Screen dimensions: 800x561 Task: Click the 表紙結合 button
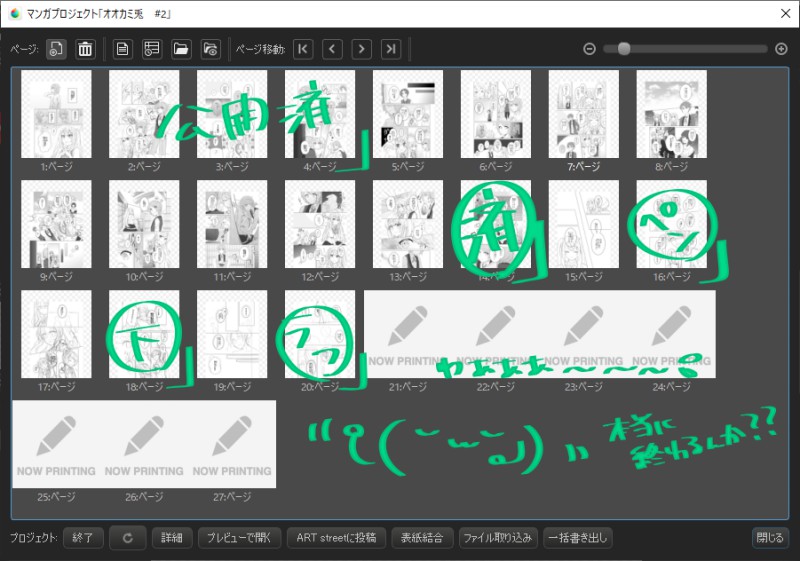point(422,538)
